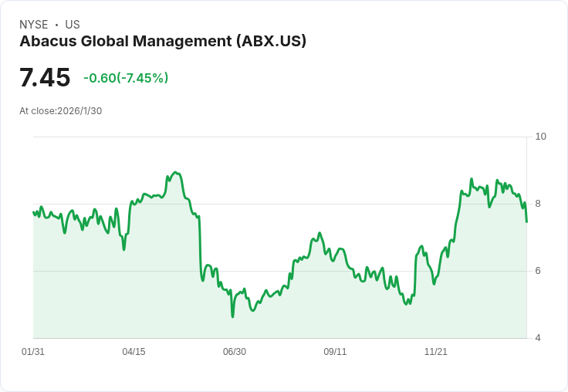Click the 01/31 date axis label
This screenshot has height=392, width=568.
click(x=33, y=351)
